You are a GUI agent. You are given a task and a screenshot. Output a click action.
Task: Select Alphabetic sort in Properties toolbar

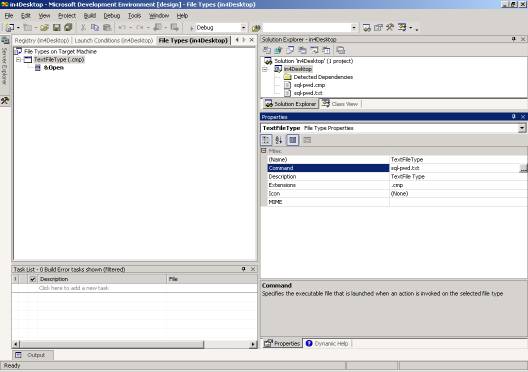point(278,140)
